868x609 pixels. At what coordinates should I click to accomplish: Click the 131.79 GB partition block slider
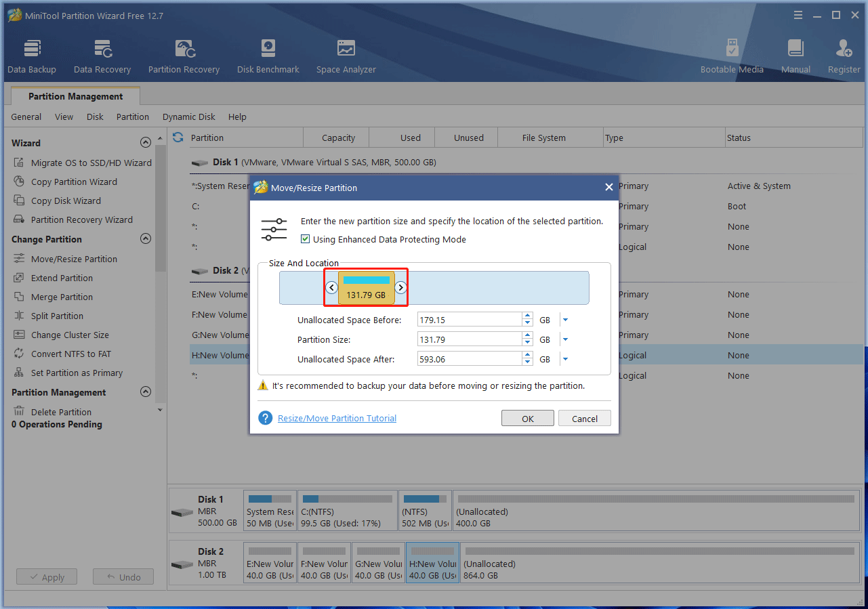pos(367,288)
